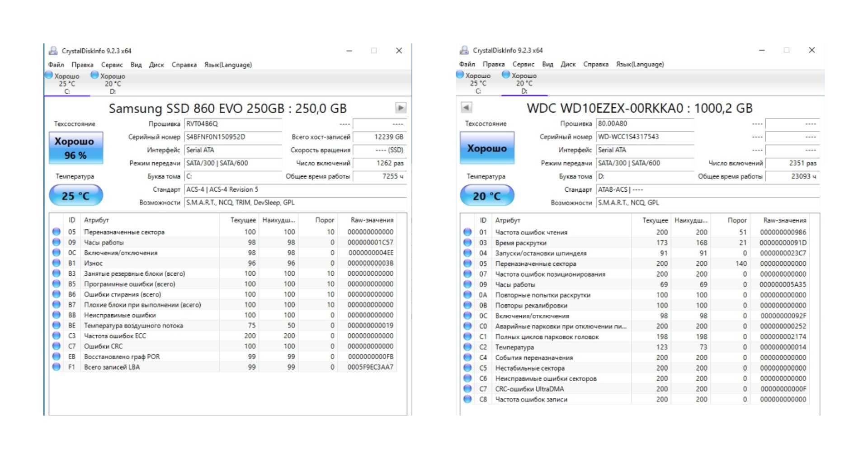
Task: Click status orb for Время раскрутки row
Action: click(x=467, y=242)
